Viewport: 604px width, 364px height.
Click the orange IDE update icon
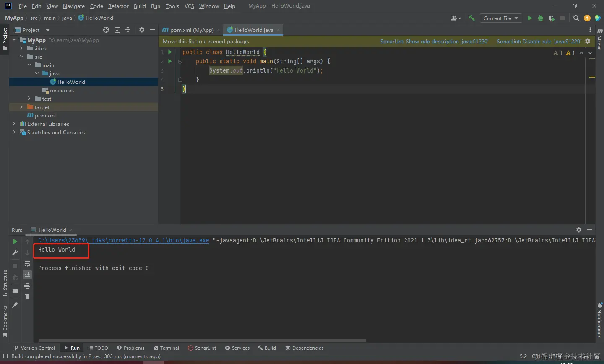click(587, 18)
